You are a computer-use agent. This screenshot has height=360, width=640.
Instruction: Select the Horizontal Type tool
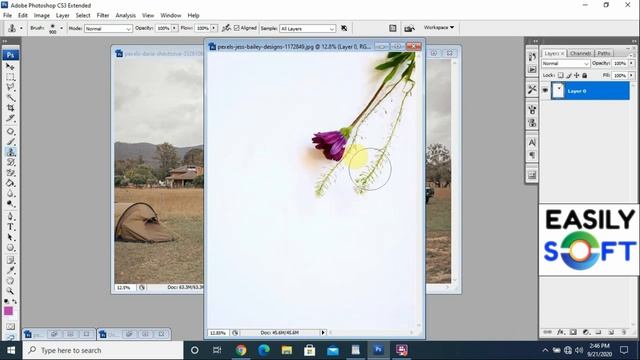pos(10,227)
